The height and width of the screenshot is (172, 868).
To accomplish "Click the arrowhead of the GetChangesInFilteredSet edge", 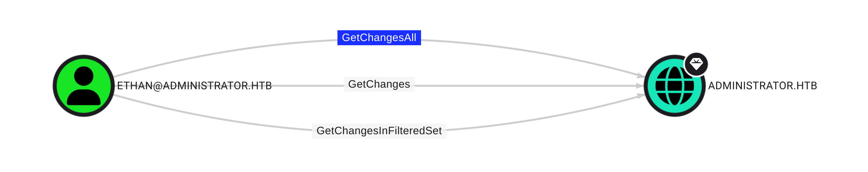I will pos(640,96).
